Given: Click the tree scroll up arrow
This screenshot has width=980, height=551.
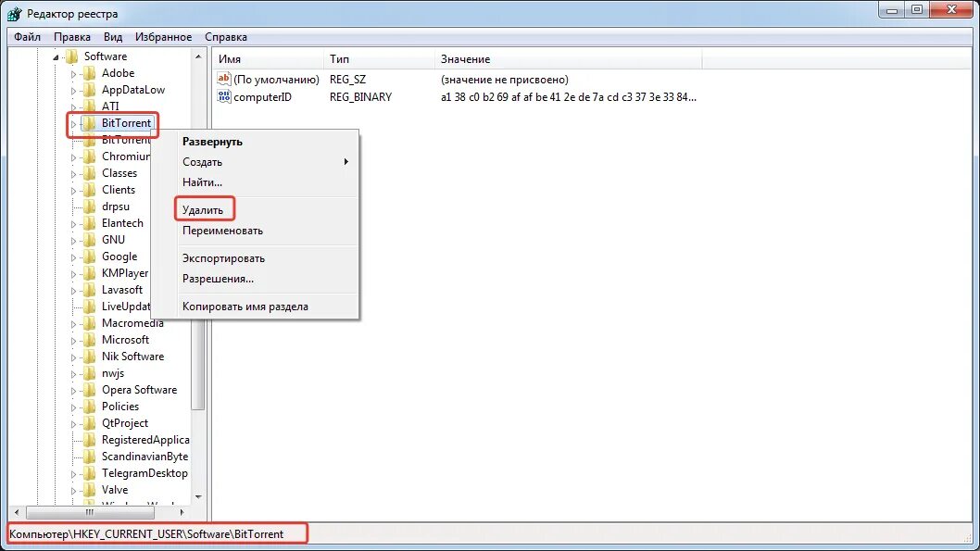Looking at the screenshot, I should tap(198, 56).
